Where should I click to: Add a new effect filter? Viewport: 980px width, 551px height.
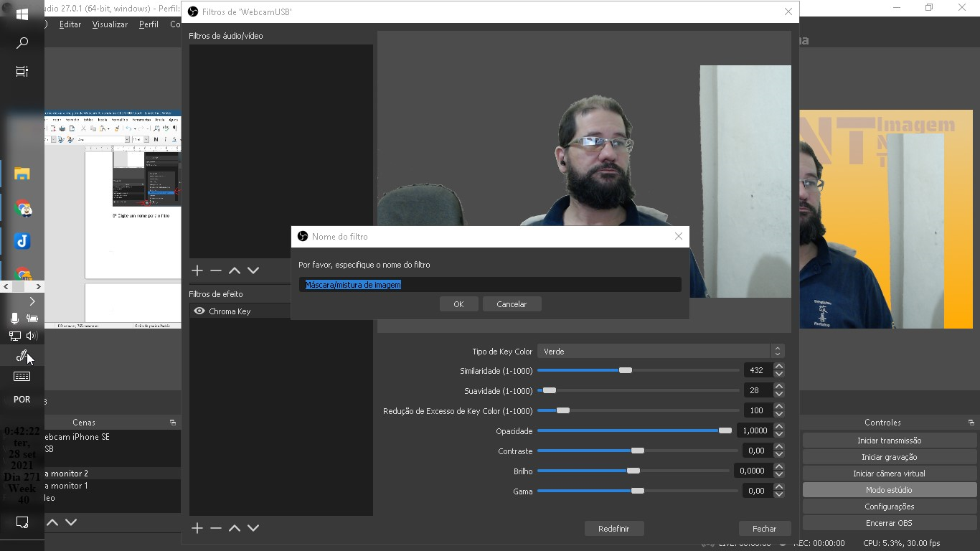[x=197, y=527]
